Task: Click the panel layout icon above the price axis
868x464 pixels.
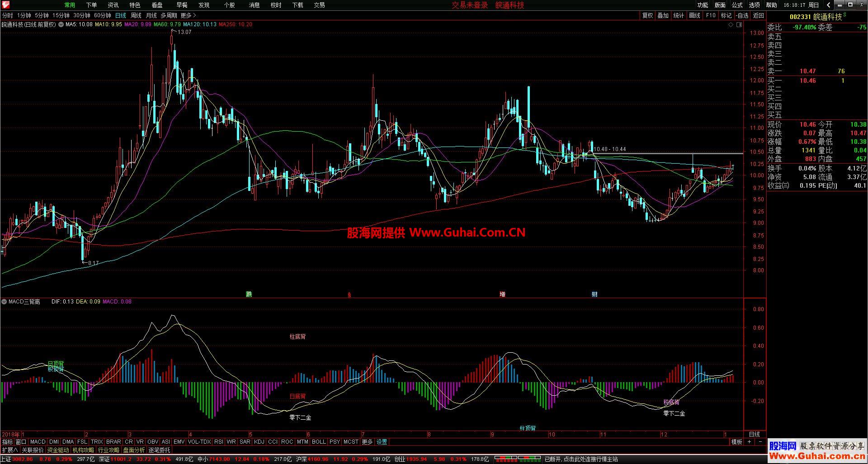Action: tap(738, 25)
